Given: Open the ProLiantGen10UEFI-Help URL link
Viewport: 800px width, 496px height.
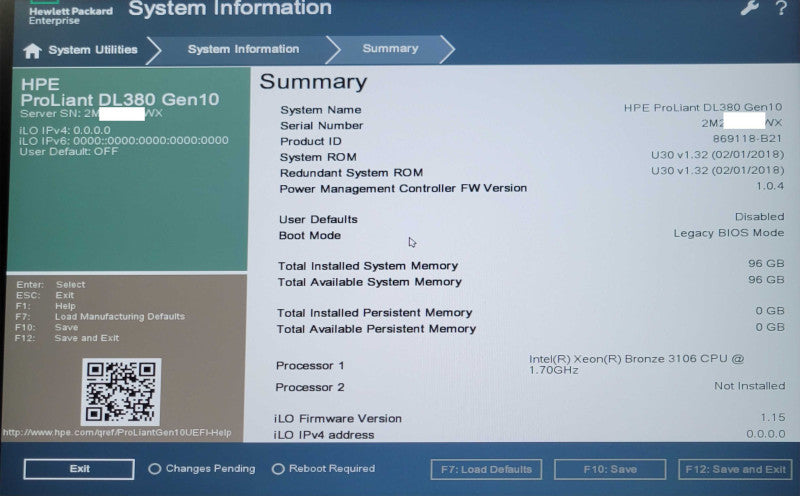Looking at the screenshot, I should point(117,433).
